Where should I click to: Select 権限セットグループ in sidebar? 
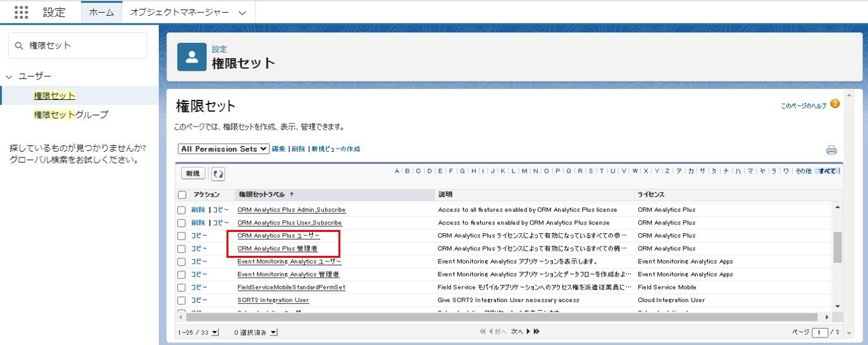(71, 115)
